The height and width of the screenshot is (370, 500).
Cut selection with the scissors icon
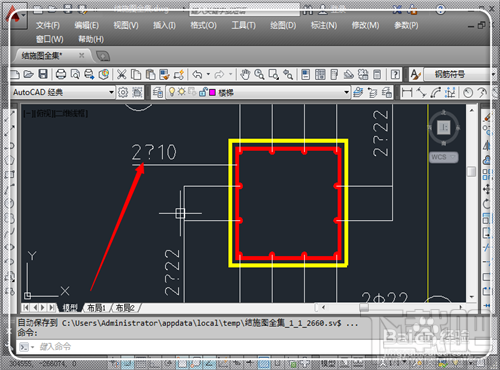121,74
